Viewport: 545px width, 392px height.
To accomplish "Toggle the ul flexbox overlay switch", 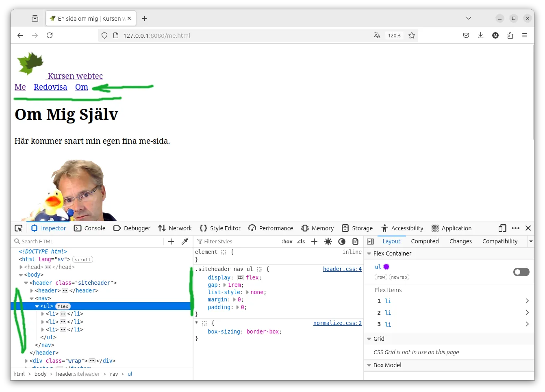I will coord(521,272).
